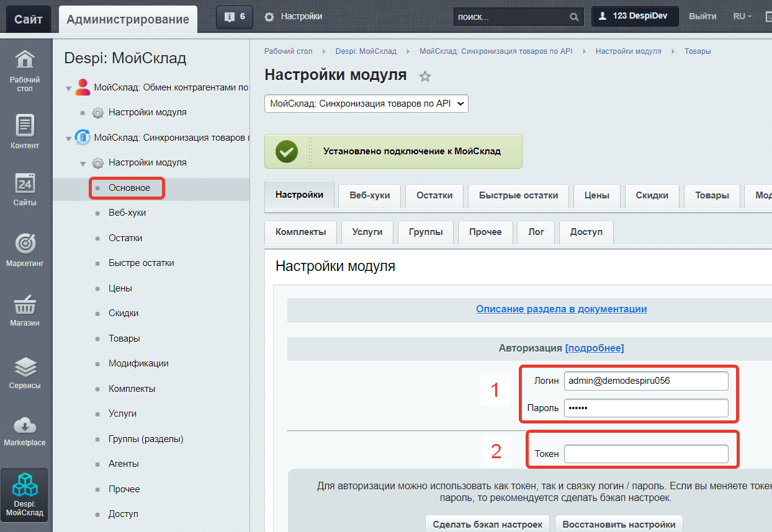772x532 pixels.
Task: Open the Рабочий стол sidebar section
Action: pos(25,69)
